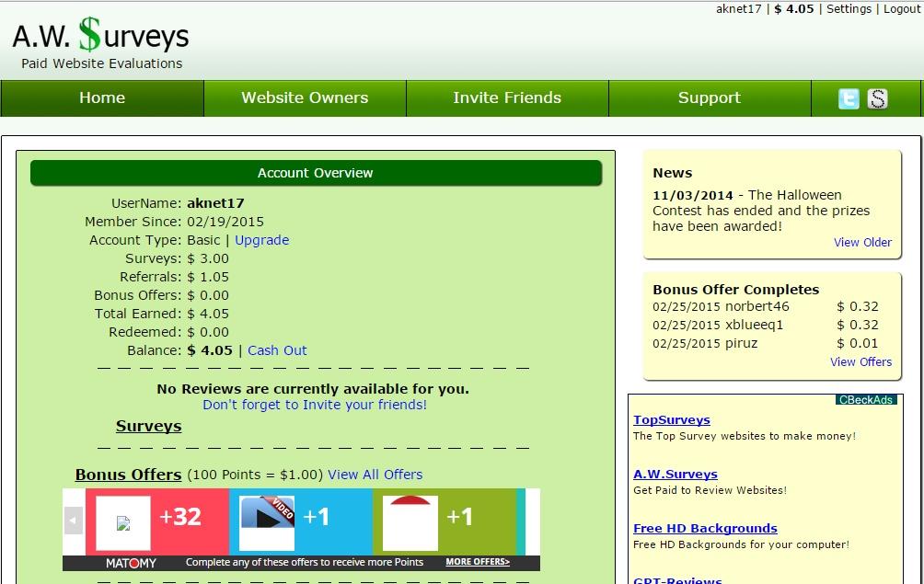Click the Logout link
924x584 pixels.
[902, 9]
